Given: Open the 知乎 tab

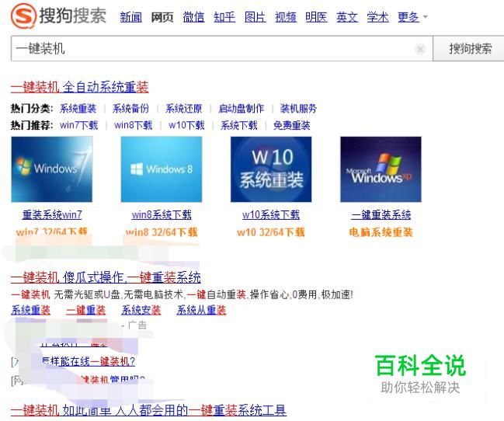Looking at the screenshot, I should (x=224, y=17).
